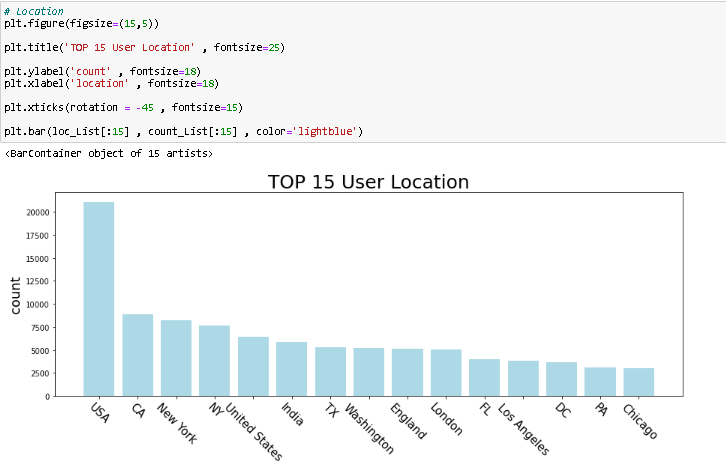Click the New York bar in the chart
This screenshot has height=465, width=726.
pos(176,358)
